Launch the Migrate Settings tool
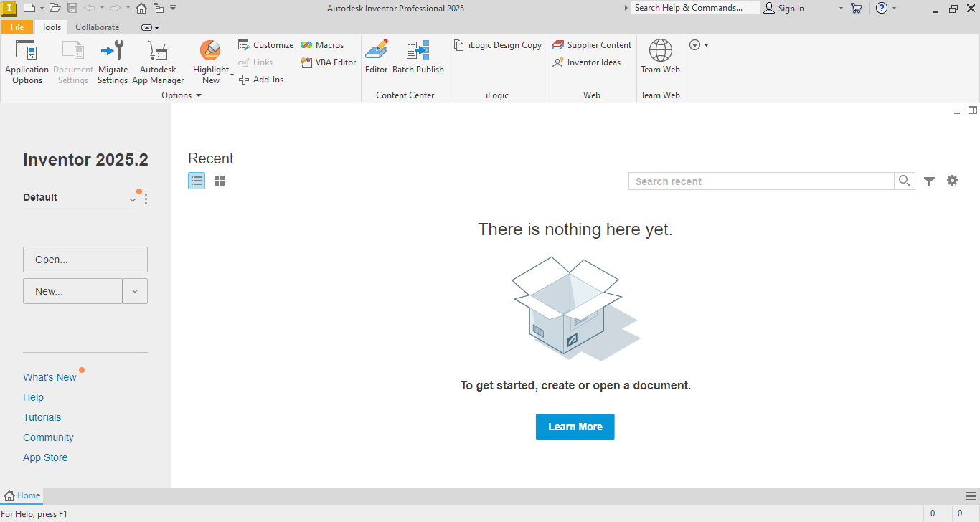The image size is (980, 522). click(x=113, y=62)
